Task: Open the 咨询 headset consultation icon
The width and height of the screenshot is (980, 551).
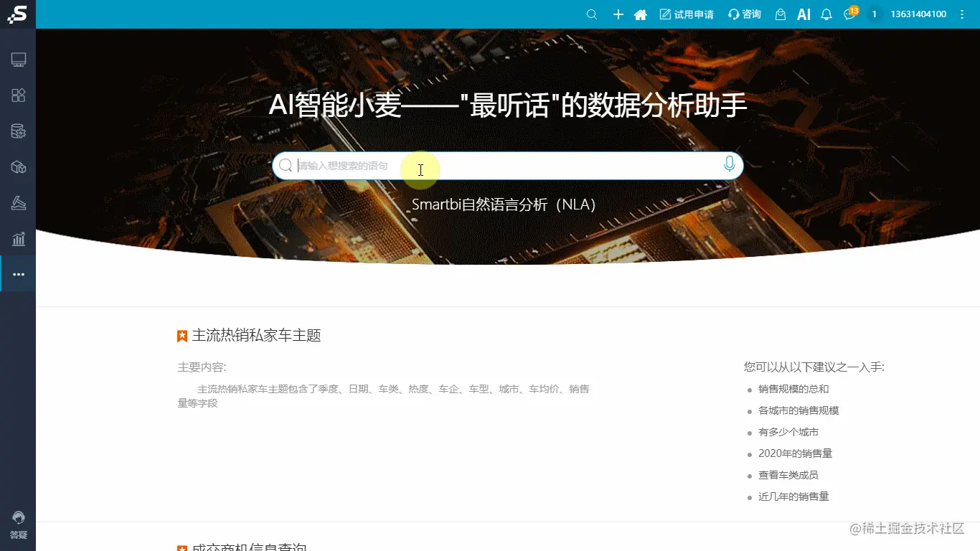Action: click(744, 14)
